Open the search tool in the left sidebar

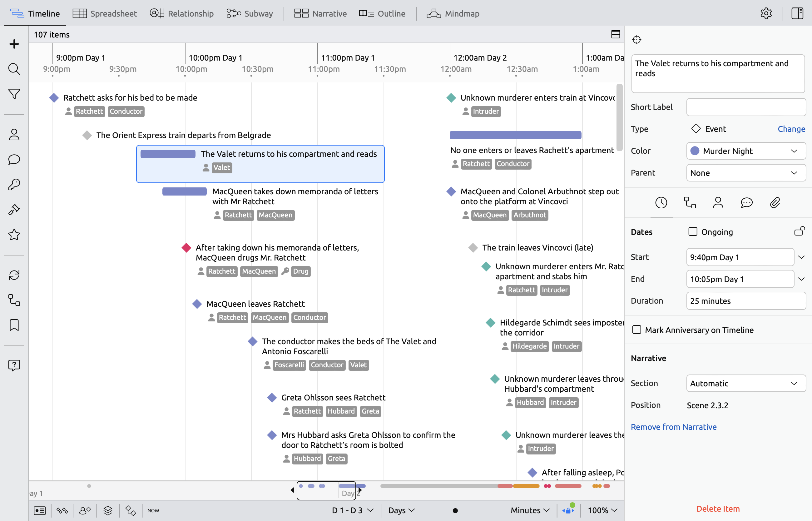14,69
